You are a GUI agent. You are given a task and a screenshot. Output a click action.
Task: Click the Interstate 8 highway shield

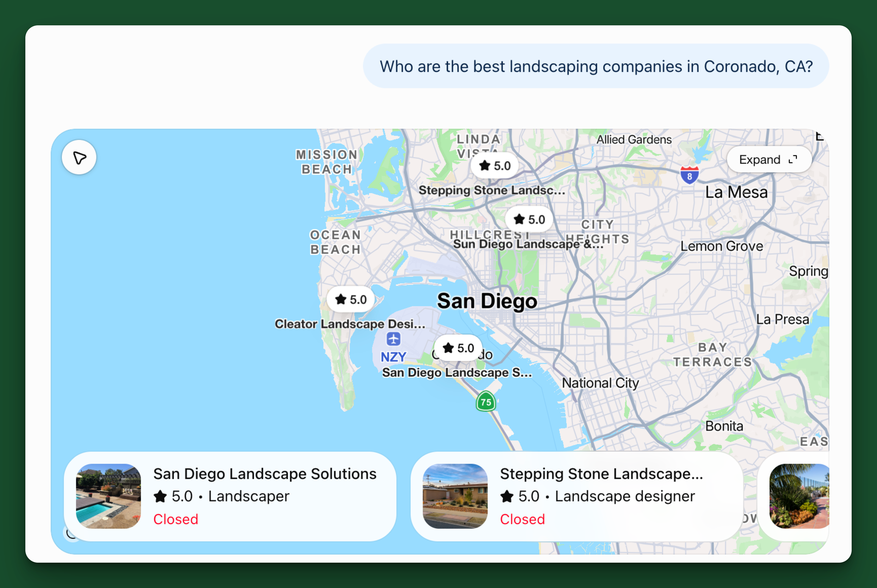[x=689, y=175]
